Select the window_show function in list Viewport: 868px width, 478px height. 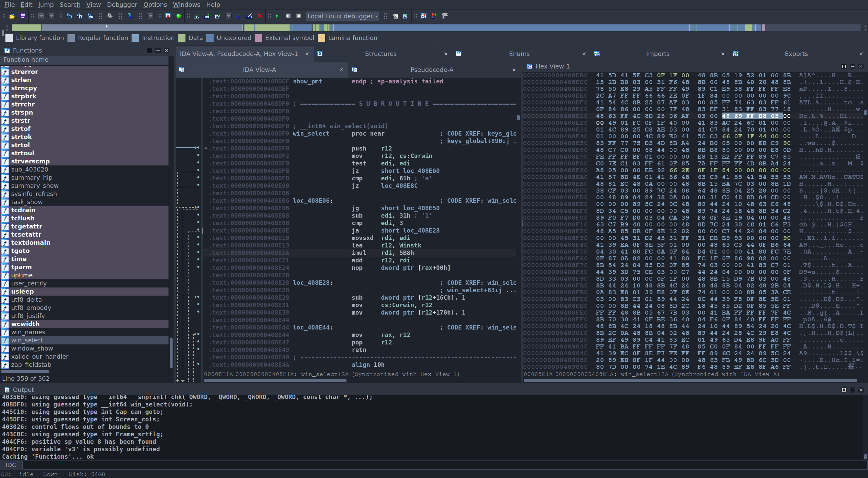(x=32, y=348)
